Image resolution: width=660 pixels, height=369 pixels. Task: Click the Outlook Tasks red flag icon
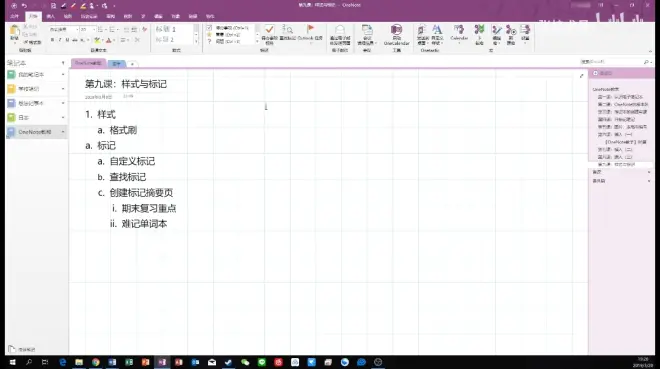[310, 29]
